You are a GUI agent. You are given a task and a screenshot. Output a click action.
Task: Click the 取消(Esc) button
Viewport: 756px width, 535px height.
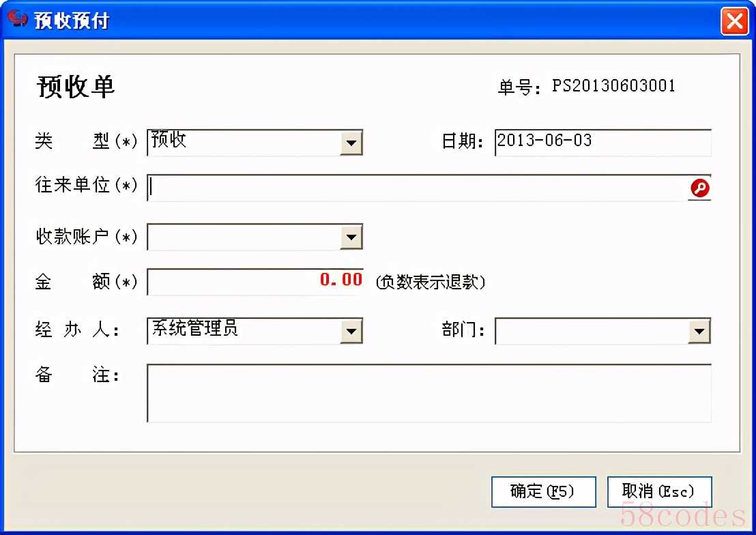click(x=659, y=491)
